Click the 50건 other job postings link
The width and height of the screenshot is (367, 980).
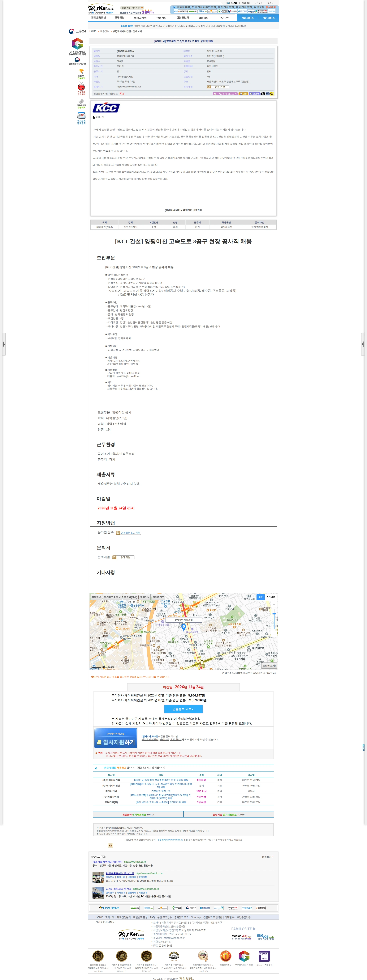[122, 94]
